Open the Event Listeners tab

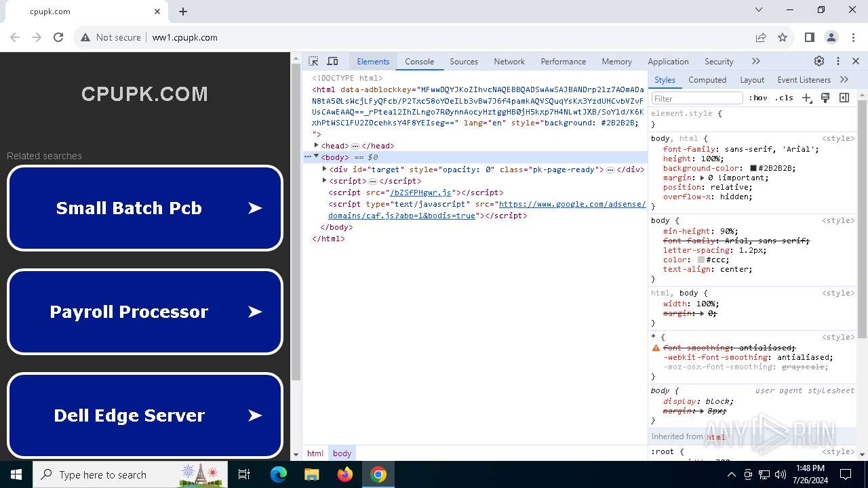click(804, 79)
